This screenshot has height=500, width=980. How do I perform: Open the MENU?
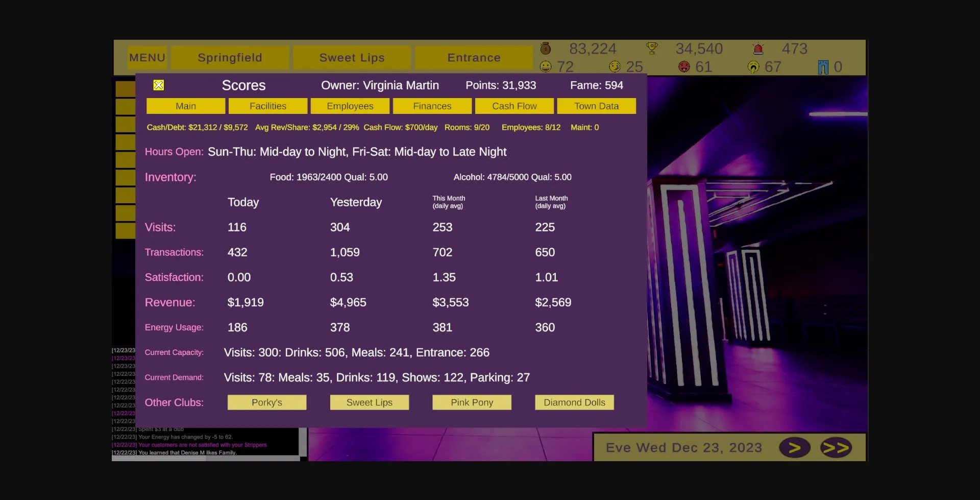point(147,57)
